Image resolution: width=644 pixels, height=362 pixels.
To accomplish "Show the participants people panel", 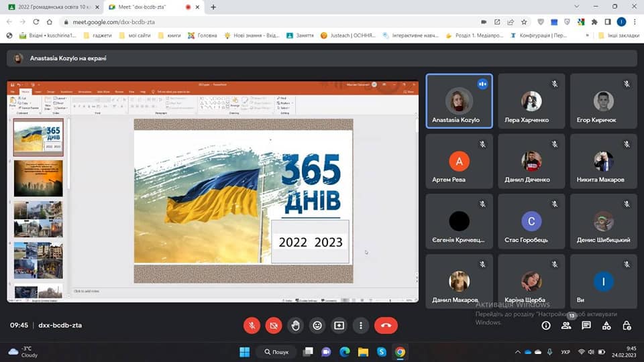I will coord(566,326).
